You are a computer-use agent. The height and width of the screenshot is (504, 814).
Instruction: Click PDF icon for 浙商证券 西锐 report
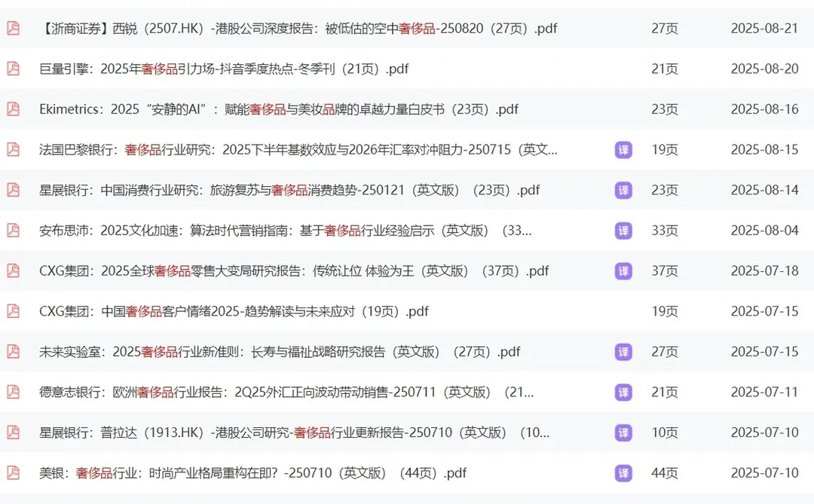(13, 28)
